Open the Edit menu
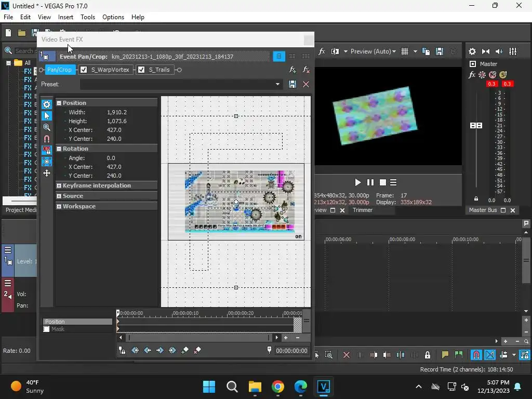The height and width of the screenshot is (399, 532). tap(25, 17)
